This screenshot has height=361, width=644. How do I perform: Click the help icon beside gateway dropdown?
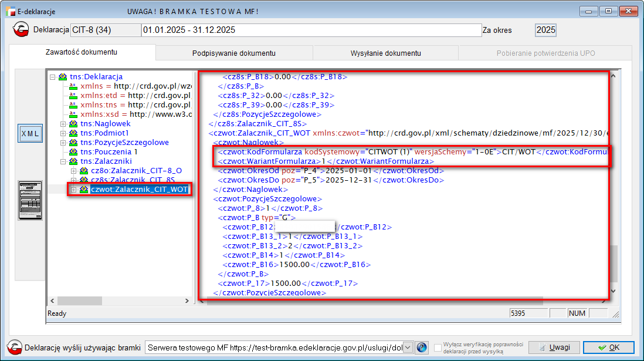coord(422,347)
